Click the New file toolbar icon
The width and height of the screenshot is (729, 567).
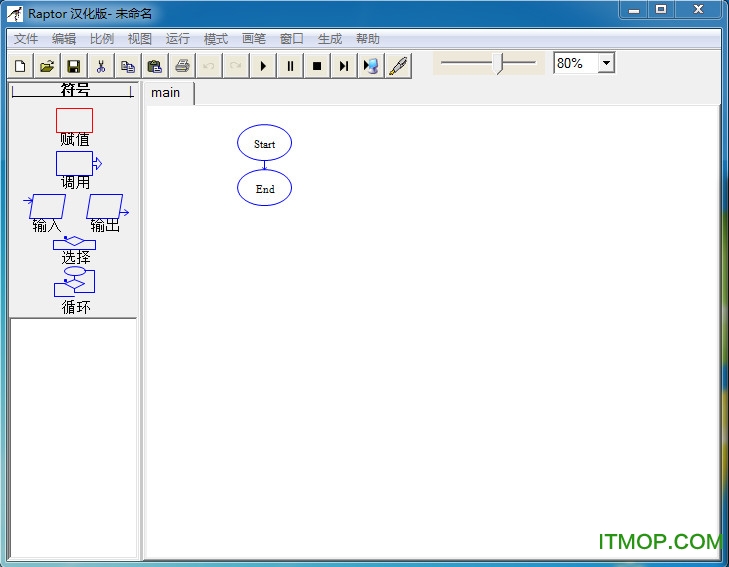[20, 66]
